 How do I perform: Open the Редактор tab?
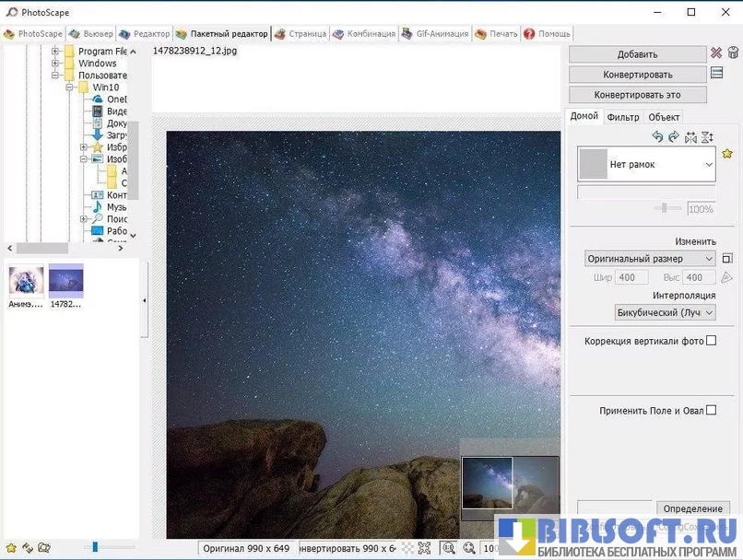[x=145, y=34]
